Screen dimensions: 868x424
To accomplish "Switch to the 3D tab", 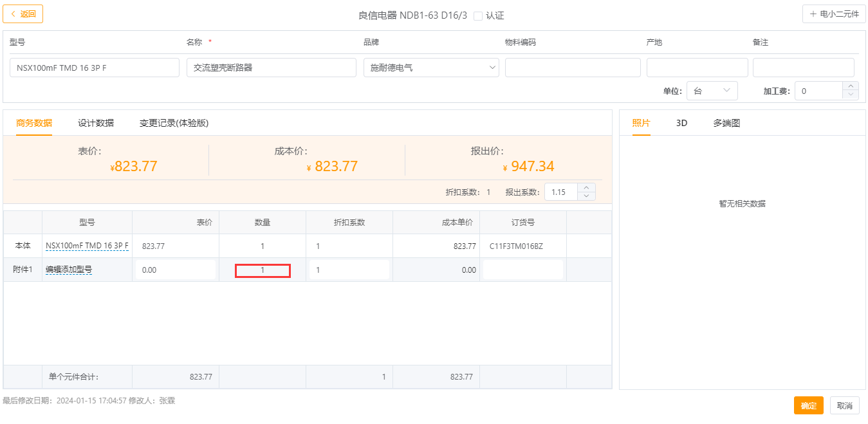I will pyautogui.click(x=681, y=123).
